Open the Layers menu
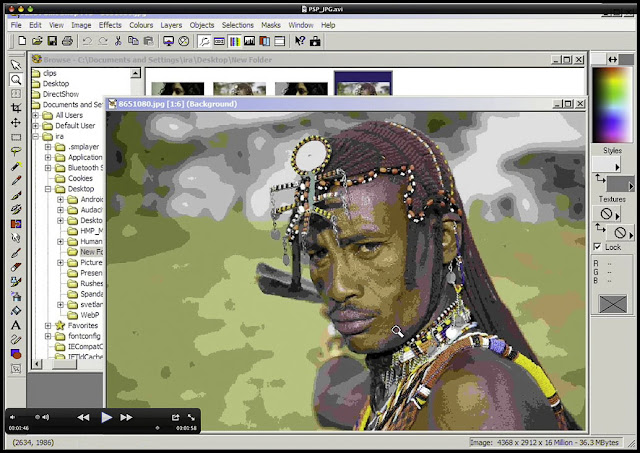This screenshot has height=453, width=640. click(x=171, y=25)
